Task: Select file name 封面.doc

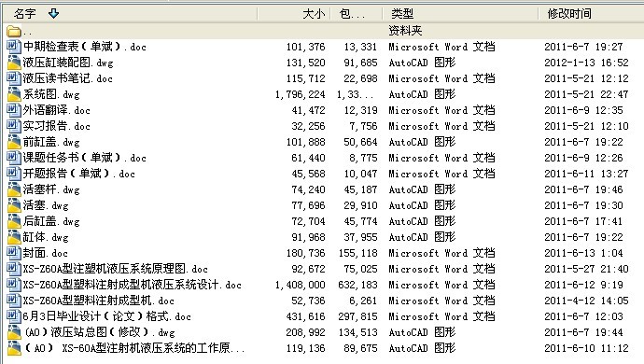Action: [45, 253]
